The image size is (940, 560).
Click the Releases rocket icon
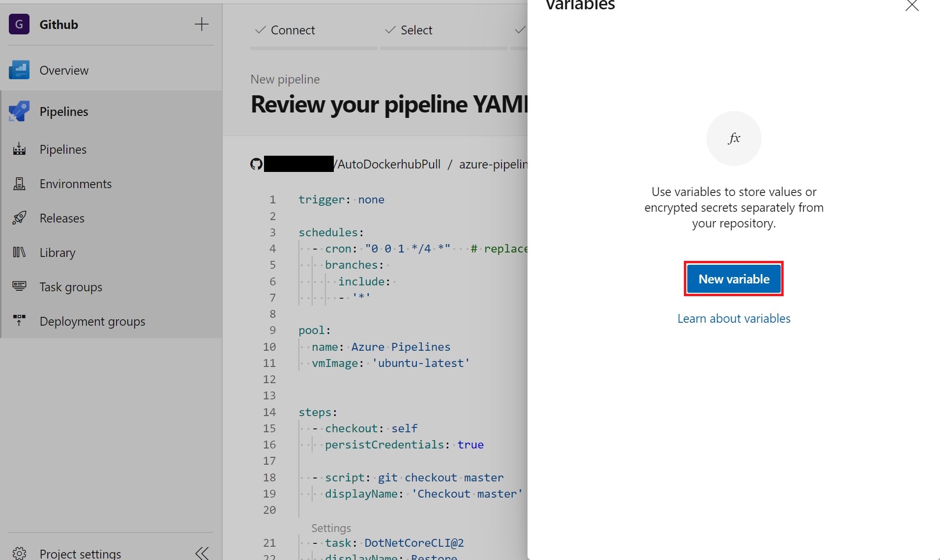[x=19, y=218]
